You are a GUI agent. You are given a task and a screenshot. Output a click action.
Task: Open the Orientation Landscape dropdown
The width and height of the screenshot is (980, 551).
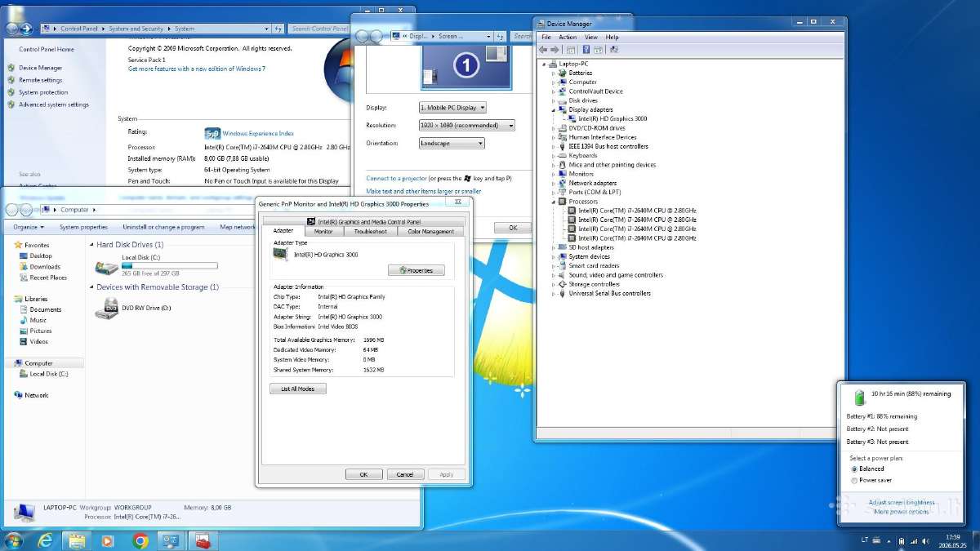452,144
